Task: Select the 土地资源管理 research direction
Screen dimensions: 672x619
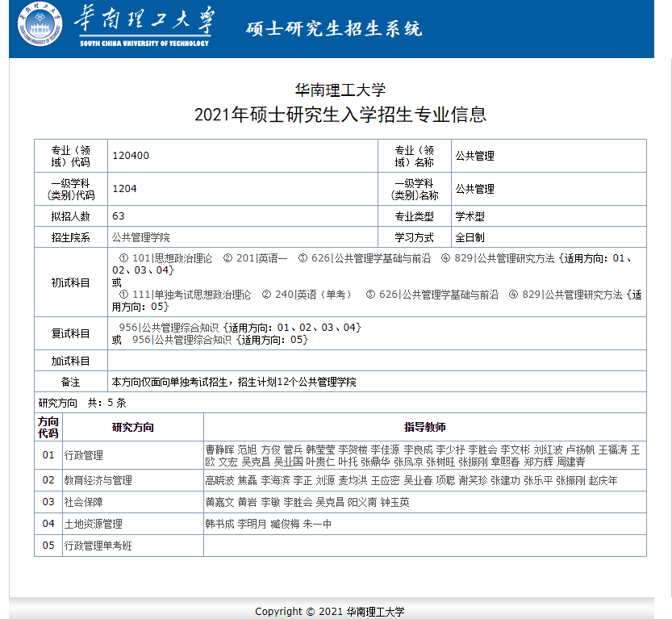Action: [x=94, y=524]
